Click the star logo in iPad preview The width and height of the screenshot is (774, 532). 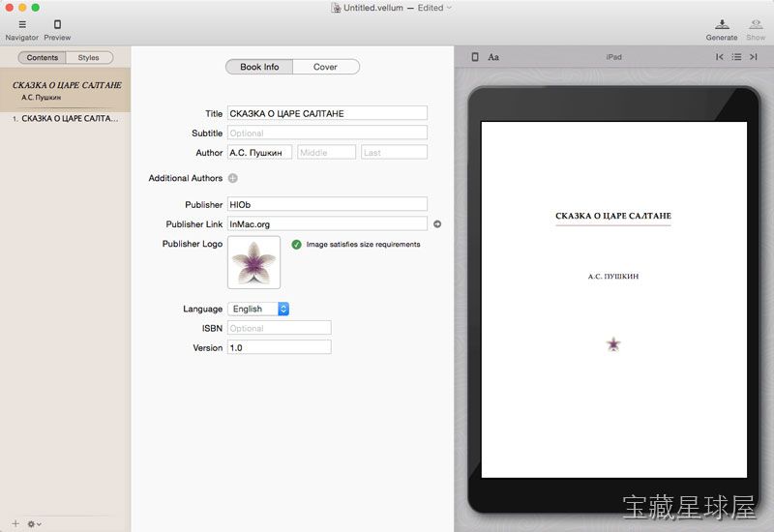click(x=613, y=344)
